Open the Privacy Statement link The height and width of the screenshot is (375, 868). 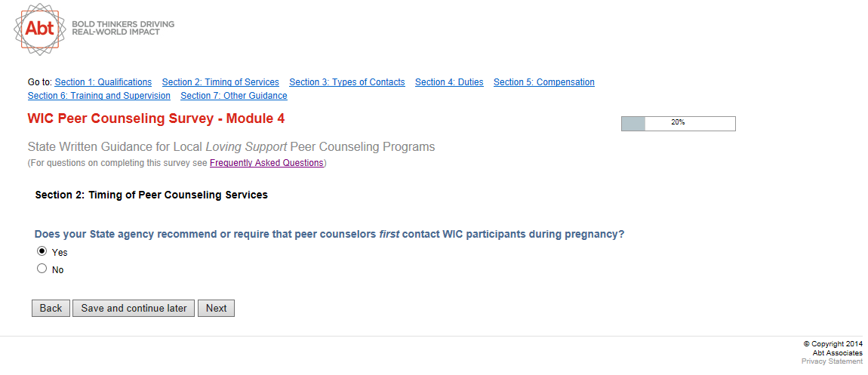click(x=832, y=361)
